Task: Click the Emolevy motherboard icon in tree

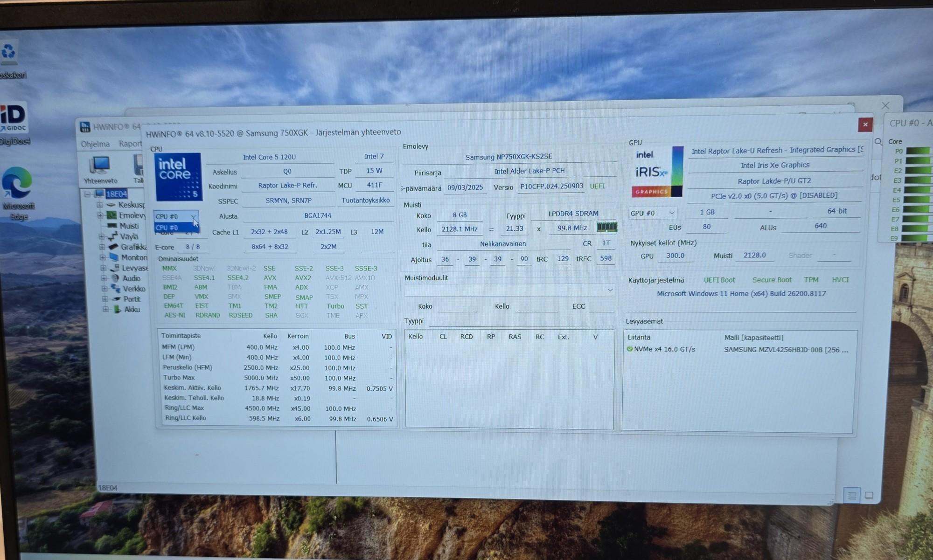Action: 111,215
